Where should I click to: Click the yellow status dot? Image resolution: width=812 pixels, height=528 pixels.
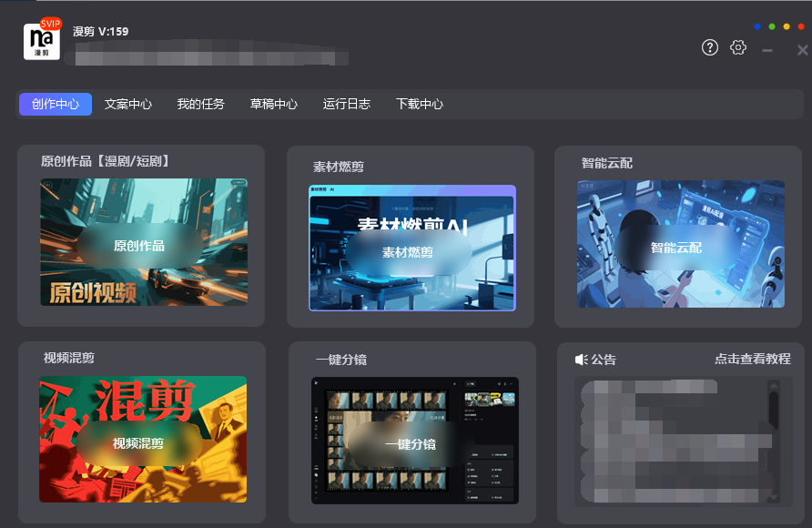[787, 26]
